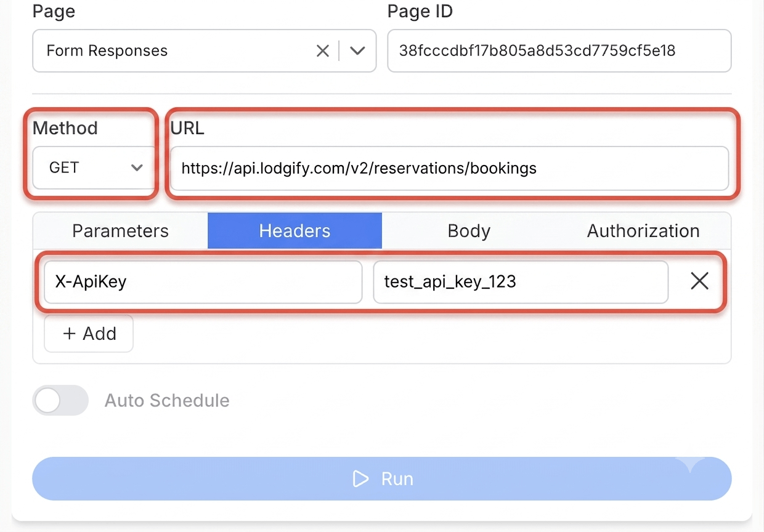Add a new header row
The height and width of the screenshot is (532, 764).
click(x=89, y=334)
